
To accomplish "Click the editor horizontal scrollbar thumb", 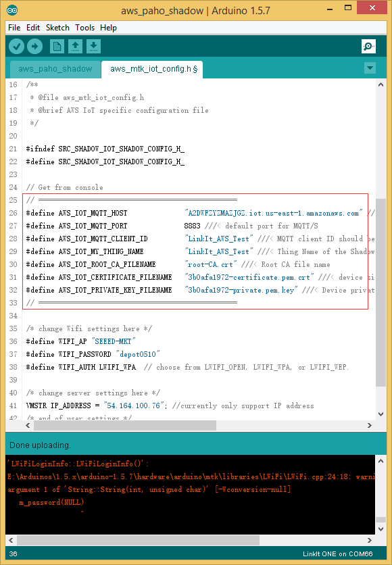I will pyautogui.click(x=125, y=426).
